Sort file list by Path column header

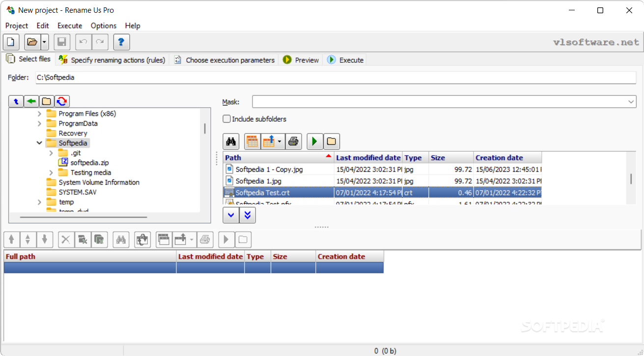(x=279, y=158)
